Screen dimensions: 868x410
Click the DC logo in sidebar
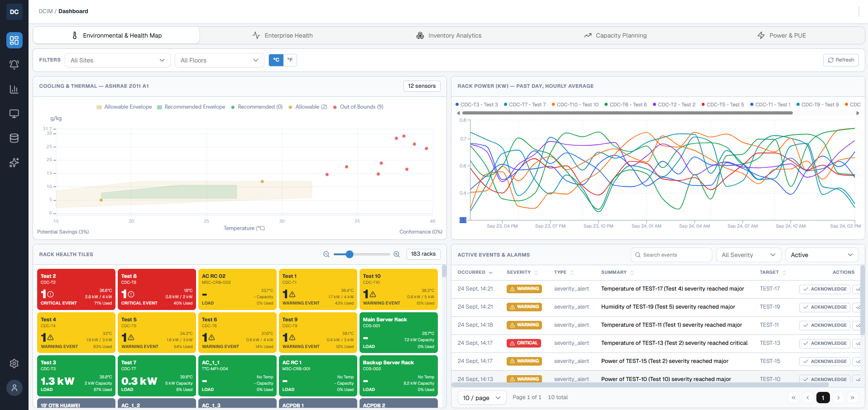(14, 12)
